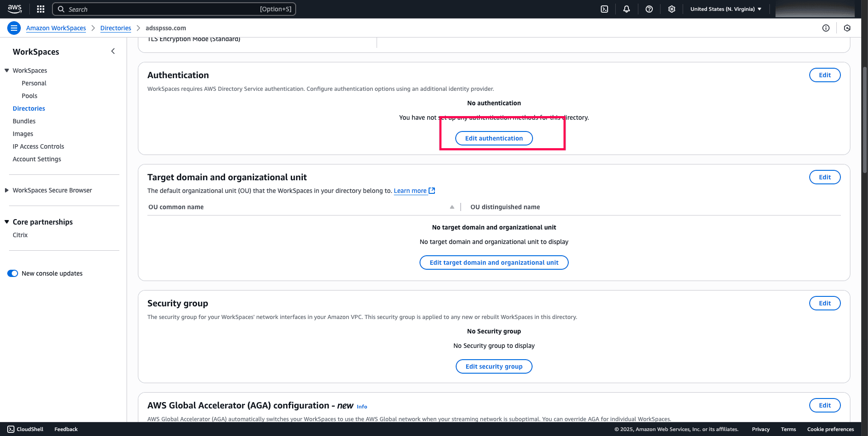
Task: Expand WorkSpaces Secure Browser section
Action: [x=7, y=190]
